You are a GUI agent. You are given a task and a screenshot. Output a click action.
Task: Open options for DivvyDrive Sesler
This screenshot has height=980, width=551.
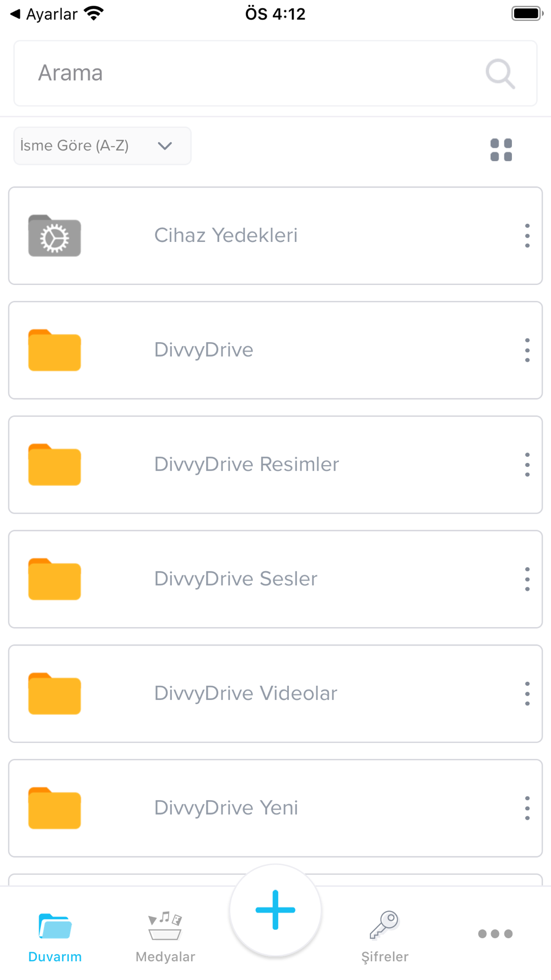(x=527, y=579)
